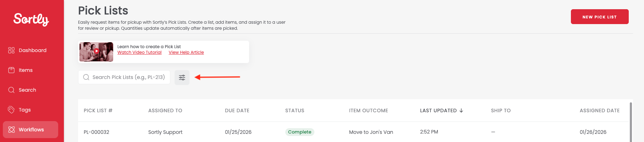Sort by Last Updated arrow
The height and width of the screenshot is (142, 644).
click(461, 110)
